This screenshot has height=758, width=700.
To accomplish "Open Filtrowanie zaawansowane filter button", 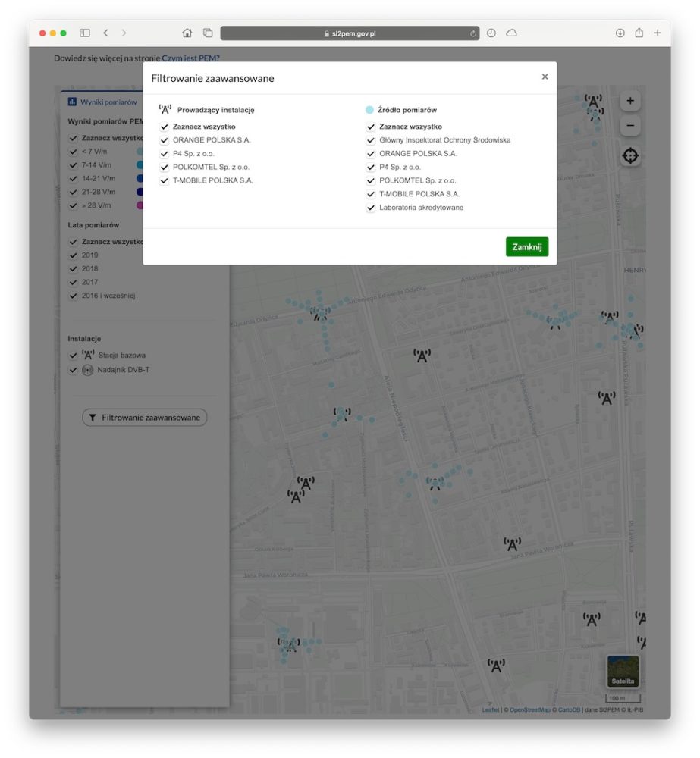I will click(145, 418).
